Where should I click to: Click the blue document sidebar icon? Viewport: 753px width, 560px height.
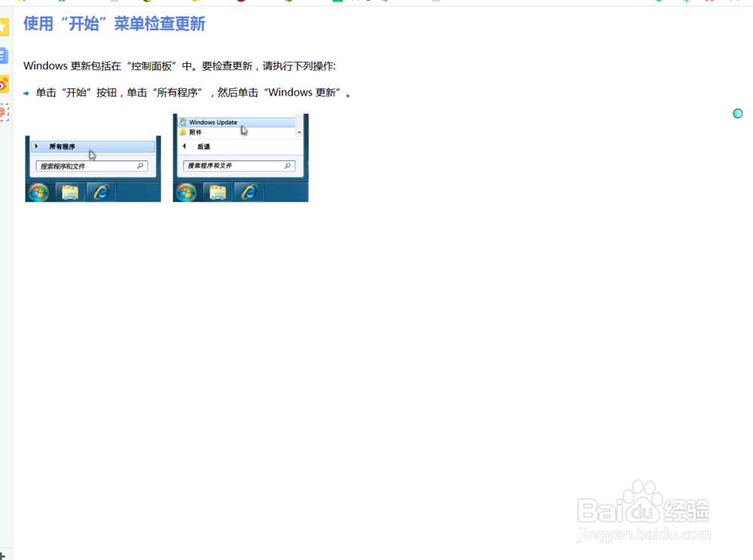pyautogui.click(x=5, y=56)
